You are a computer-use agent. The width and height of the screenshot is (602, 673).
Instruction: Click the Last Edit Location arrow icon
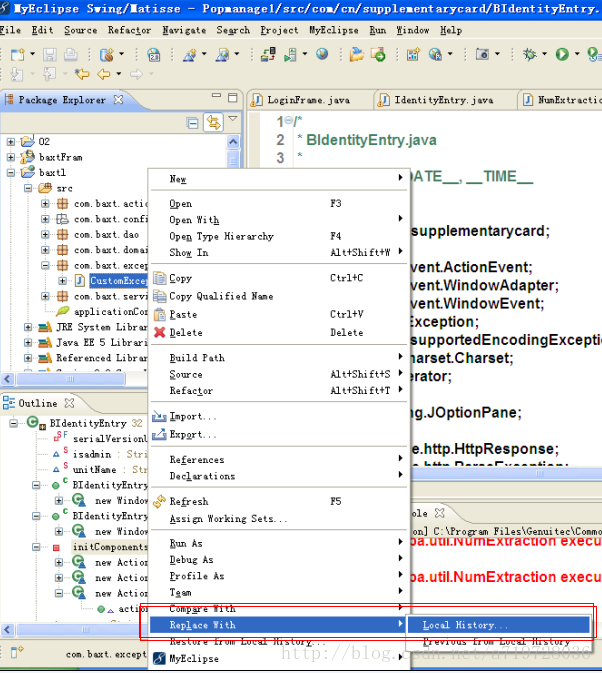click(x=82, y=74)
